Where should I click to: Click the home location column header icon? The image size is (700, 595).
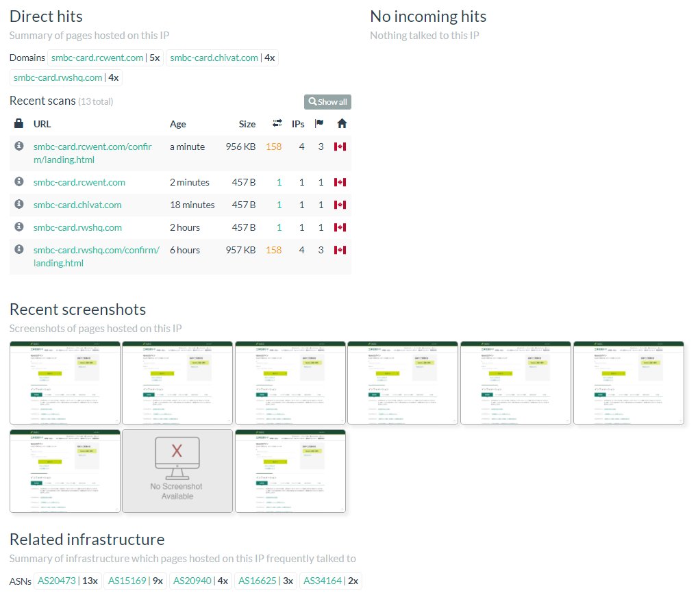tap(342, 124)
